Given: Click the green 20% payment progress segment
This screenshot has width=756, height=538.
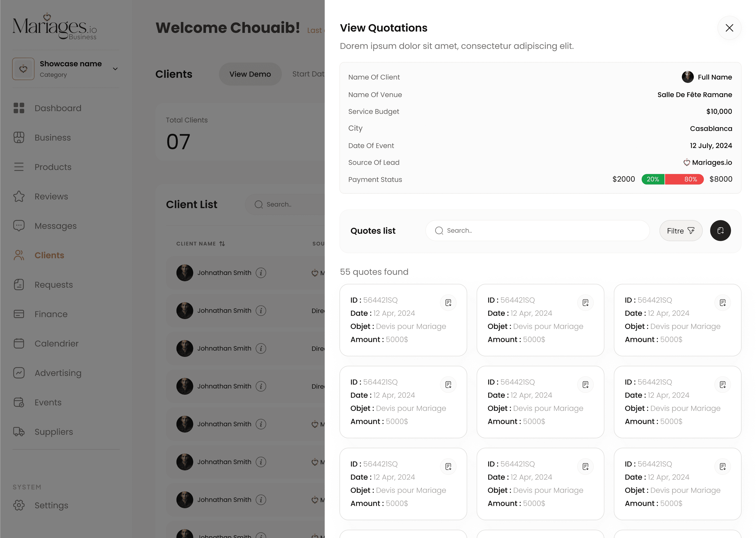Looking at the screenshot, I should tap(652, 179).
